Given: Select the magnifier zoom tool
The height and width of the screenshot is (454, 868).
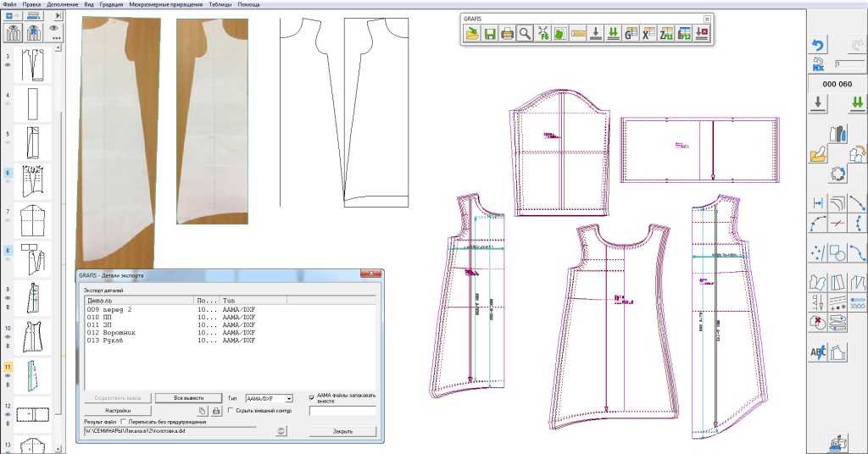Looking at the screenshot, I should (x=525, y=34).
